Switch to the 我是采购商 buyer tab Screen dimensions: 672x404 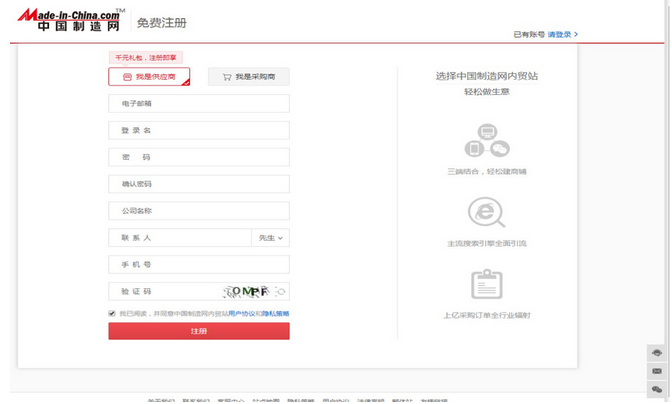point(249,77)
